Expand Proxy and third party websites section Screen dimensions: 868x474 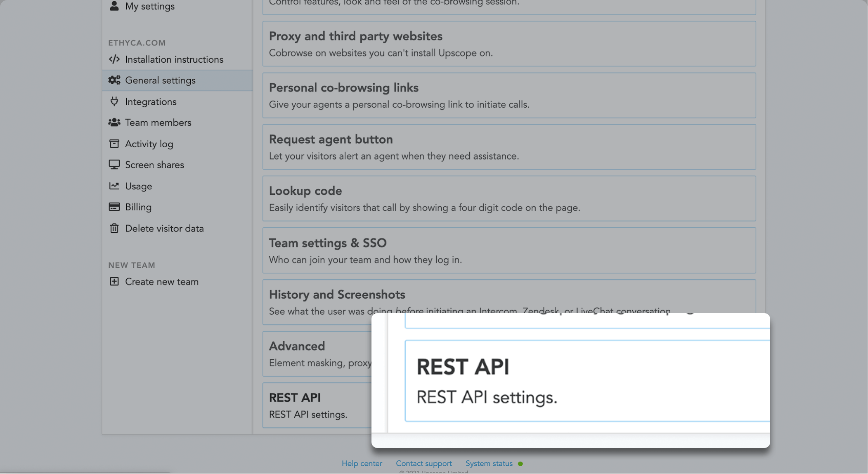click(x=509, y=44)
